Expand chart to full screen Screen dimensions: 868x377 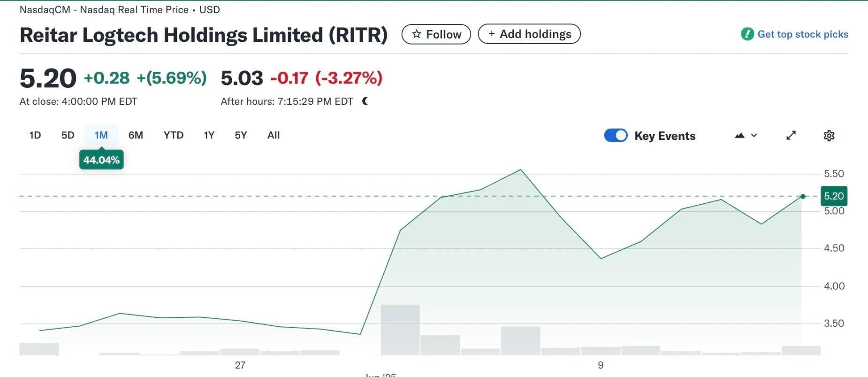click(x=791, y=135)
